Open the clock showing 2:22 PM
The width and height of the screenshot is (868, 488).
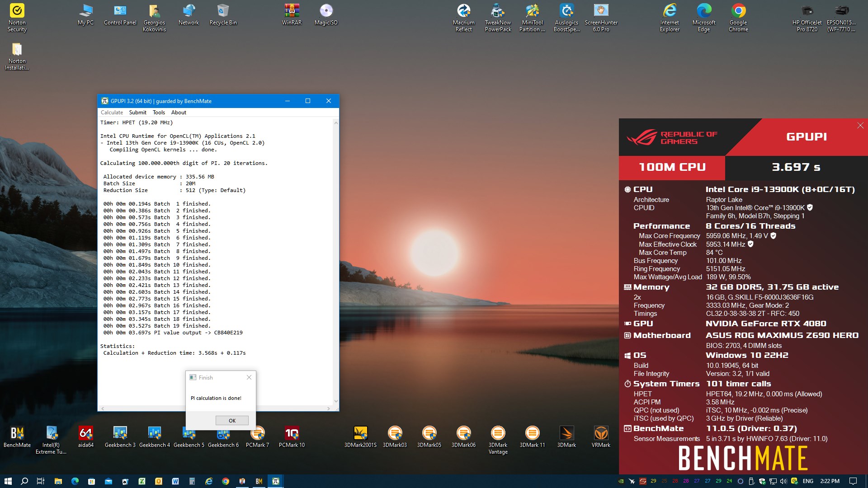pyautogui.click(x=830, y=481)
